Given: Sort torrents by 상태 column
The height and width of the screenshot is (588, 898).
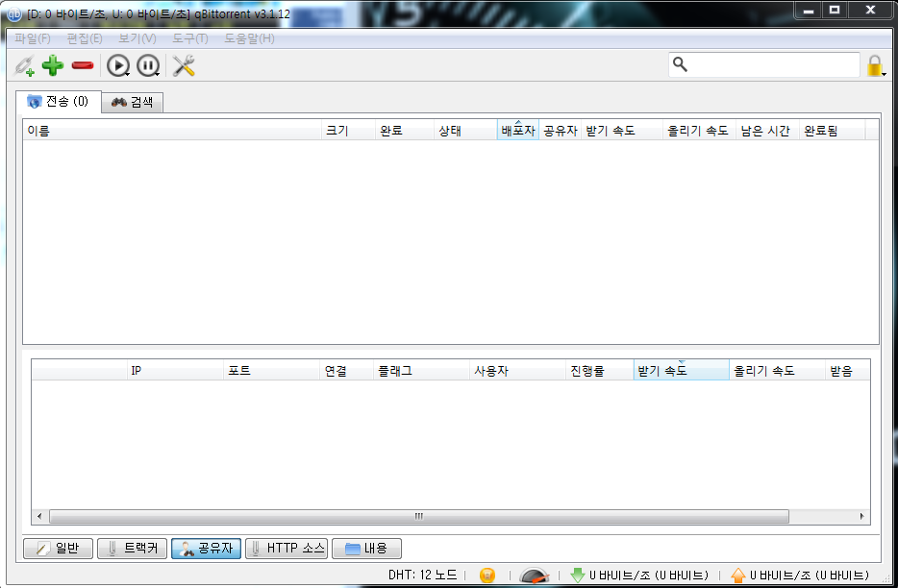Looking at the screenshot, I should (465, 131).
